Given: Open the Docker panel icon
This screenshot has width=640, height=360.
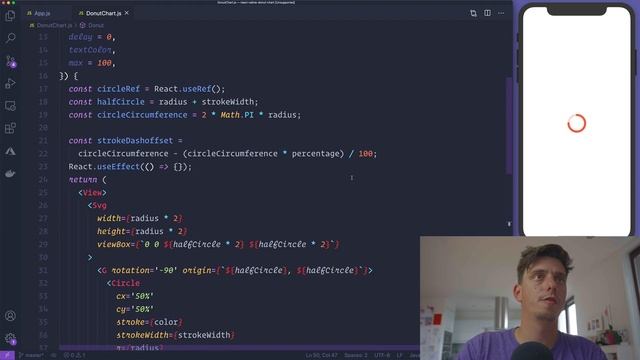Looking at the screenshot, I should point(10,173).
